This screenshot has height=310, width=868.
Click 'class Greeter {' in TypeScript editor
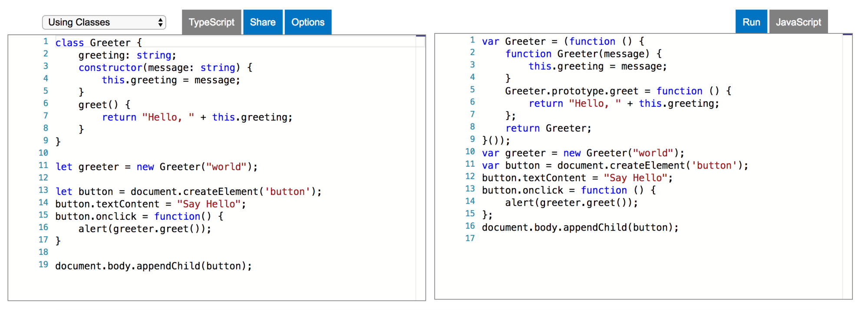click(x=99, y=43)
